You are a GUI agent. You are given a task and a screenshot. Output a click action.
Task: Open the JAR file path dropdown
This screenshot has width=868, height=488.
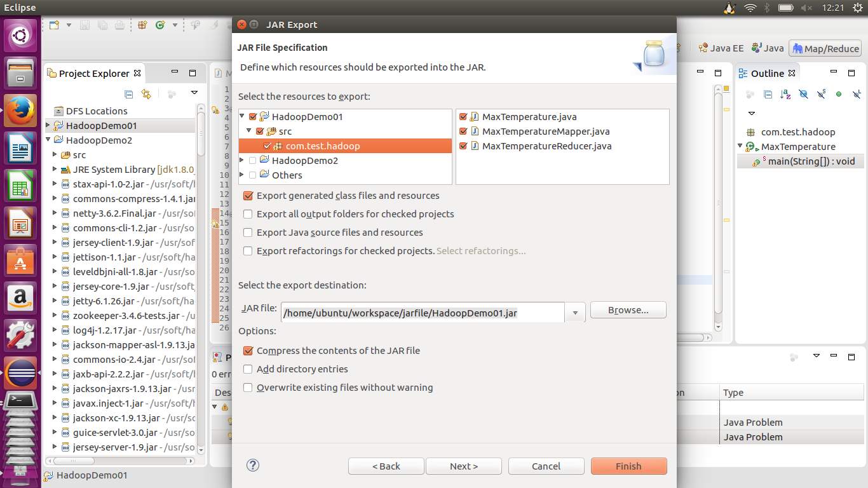pos(575,312)
